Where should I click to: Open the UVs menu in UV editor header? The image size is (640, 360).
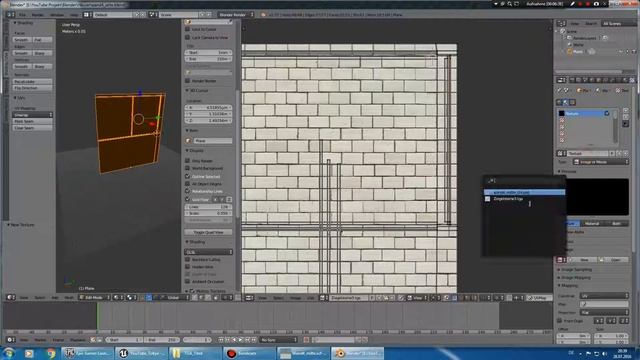coord(311,298)
